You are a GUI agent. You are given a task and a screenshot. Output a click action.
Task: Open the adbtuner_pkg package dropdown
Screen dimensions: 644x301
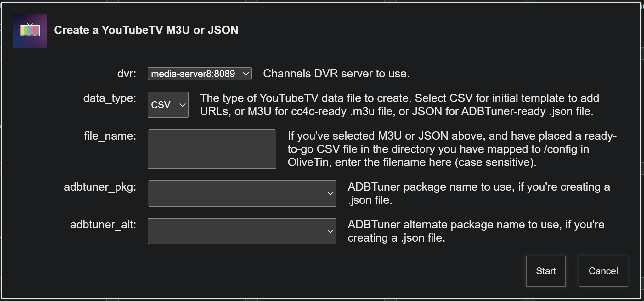pyautogui.click(x=242, y=193)
